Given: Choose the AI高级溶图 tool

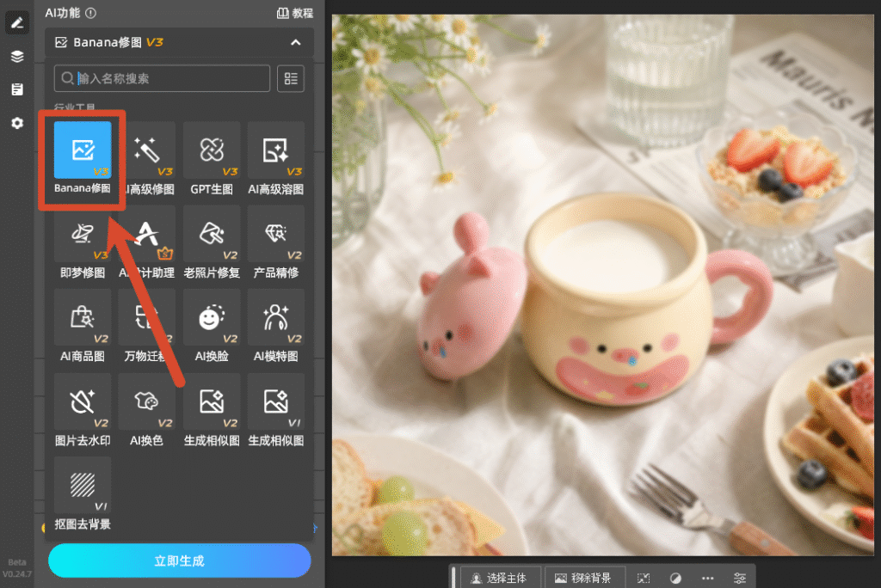Looking at the screenshot, I should pos(276,150).
